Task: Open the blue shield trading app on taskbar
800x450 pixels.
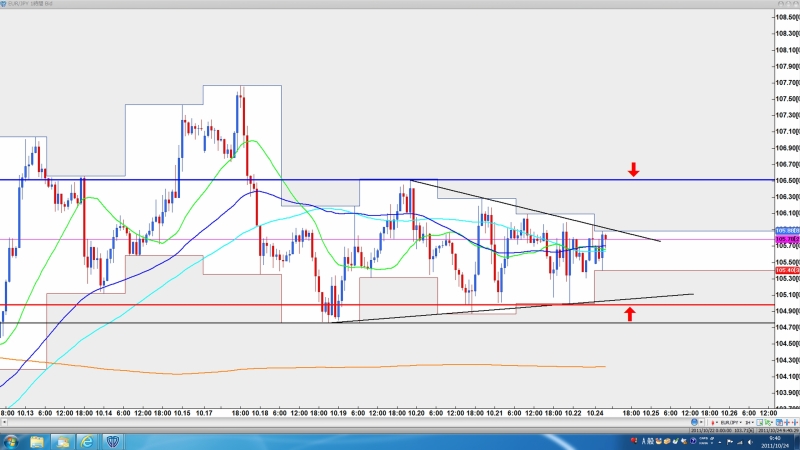Action: 113,441
